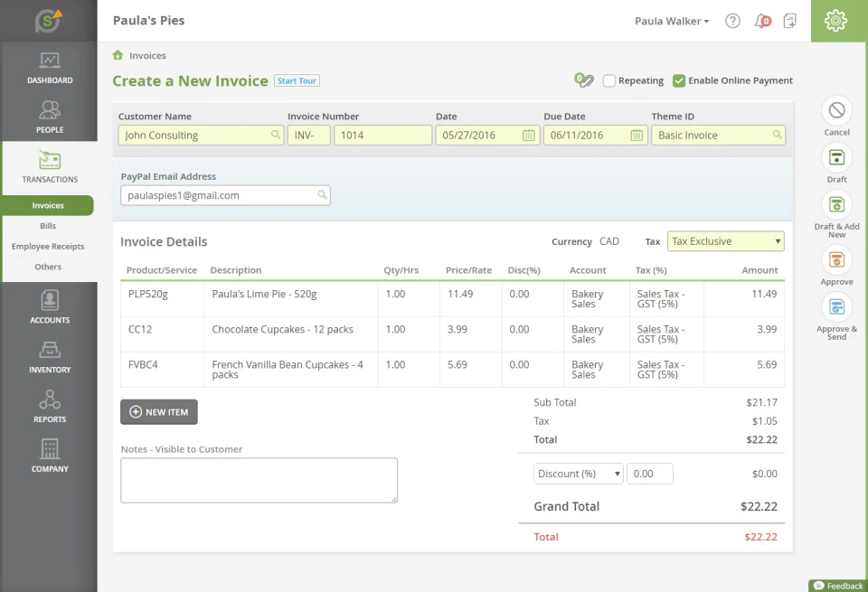Click the Notes Visible to Customer field
Viewport: 868px width, 592px height.
tap(259, 480)
